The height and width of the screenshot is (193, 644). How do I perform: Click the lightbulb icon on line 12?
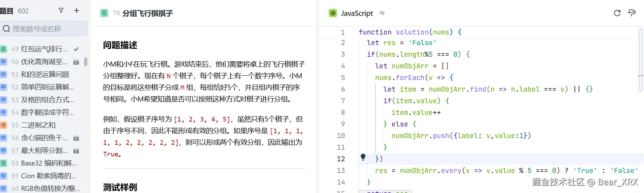(x=363, y=157)
